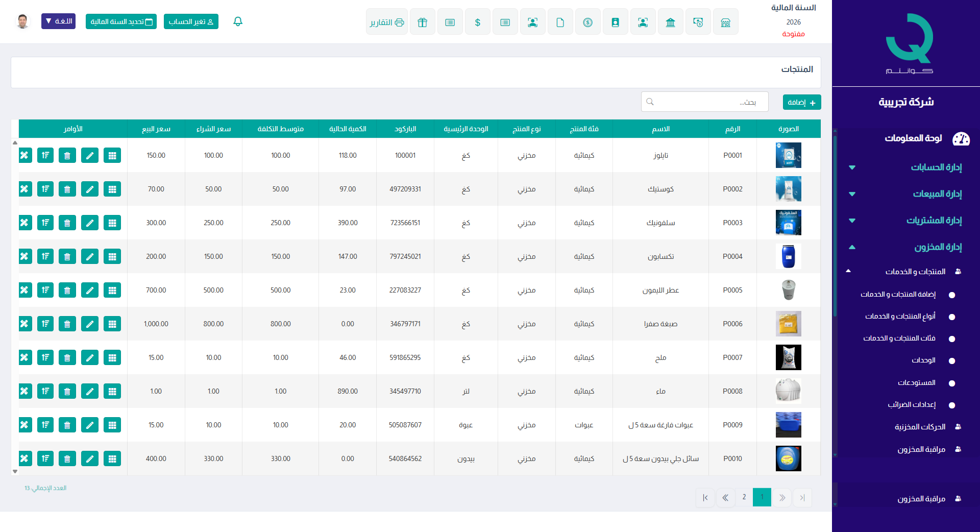This screenshot has height=532, width=980.
Task: Click the product search field
Action: [x=704, y=102]
